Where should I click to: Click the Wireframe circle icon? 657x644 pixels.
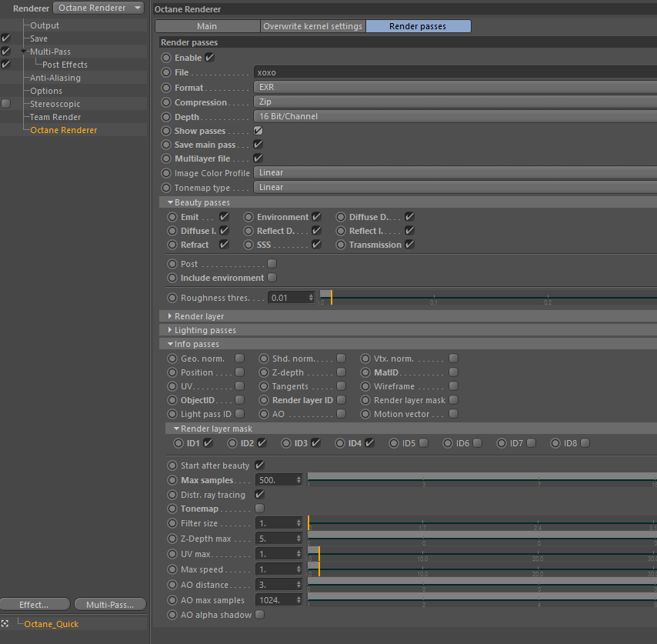365,386
